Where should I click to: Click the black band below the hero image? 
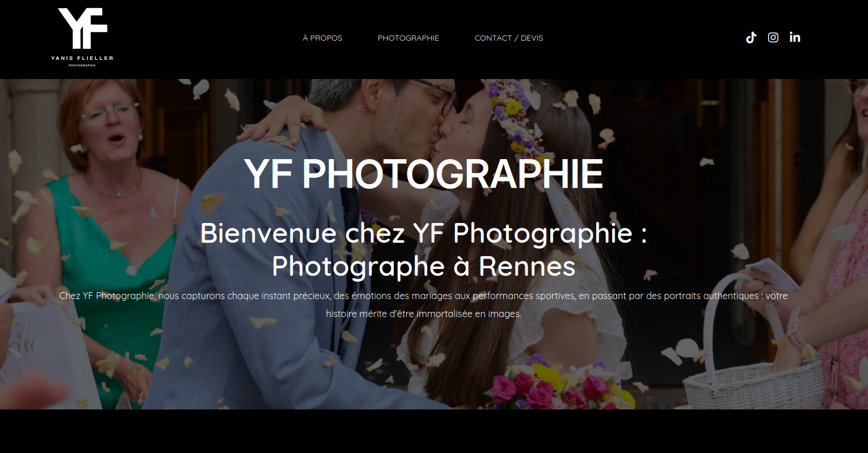pos(434,431)
